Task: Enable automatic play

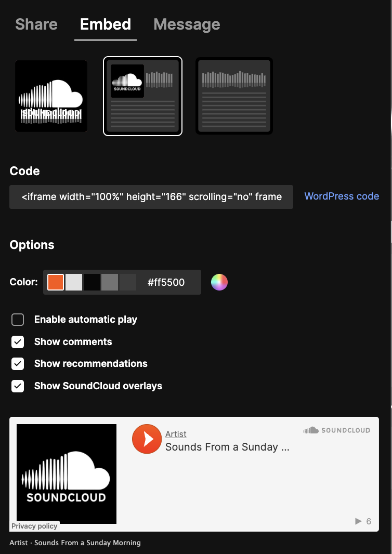Action: 18,320
